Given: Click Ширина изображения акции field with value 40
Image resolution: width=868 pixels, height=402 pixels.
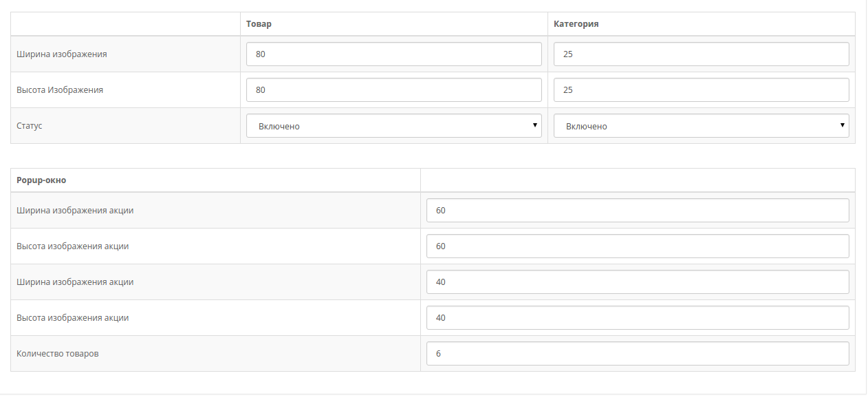Looking at the screenshot, I should (638, 282).
